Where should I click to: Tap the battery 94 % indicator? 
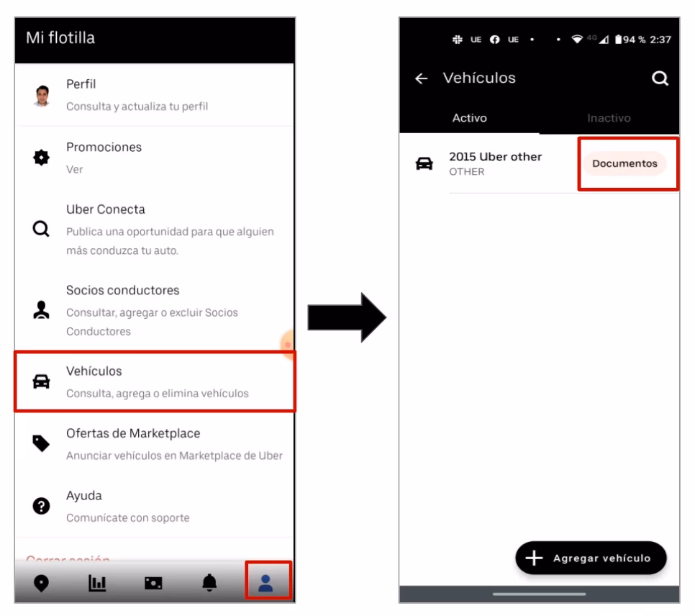click(x=630, y=40)
